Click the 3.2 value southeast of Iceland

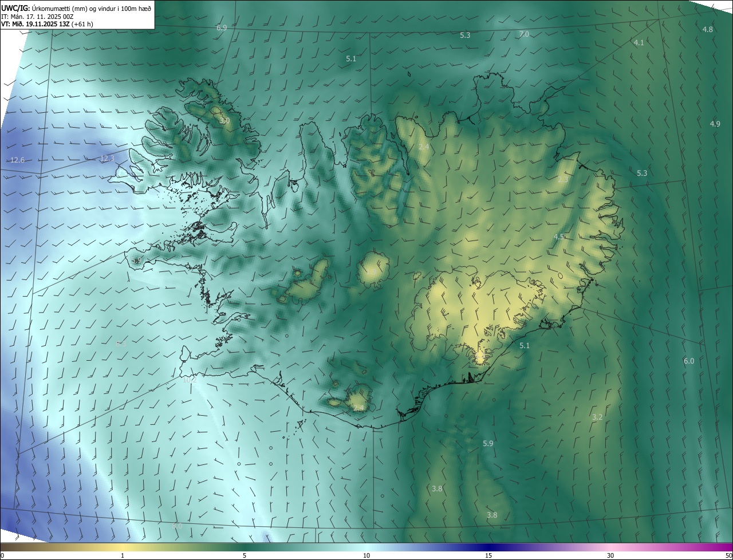[x=597, y=417]
